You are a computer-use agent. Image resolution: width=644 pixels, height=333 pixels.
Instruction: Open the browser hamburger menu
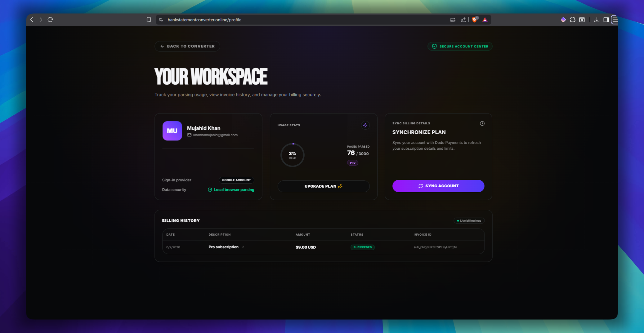(x=615, y=20)
